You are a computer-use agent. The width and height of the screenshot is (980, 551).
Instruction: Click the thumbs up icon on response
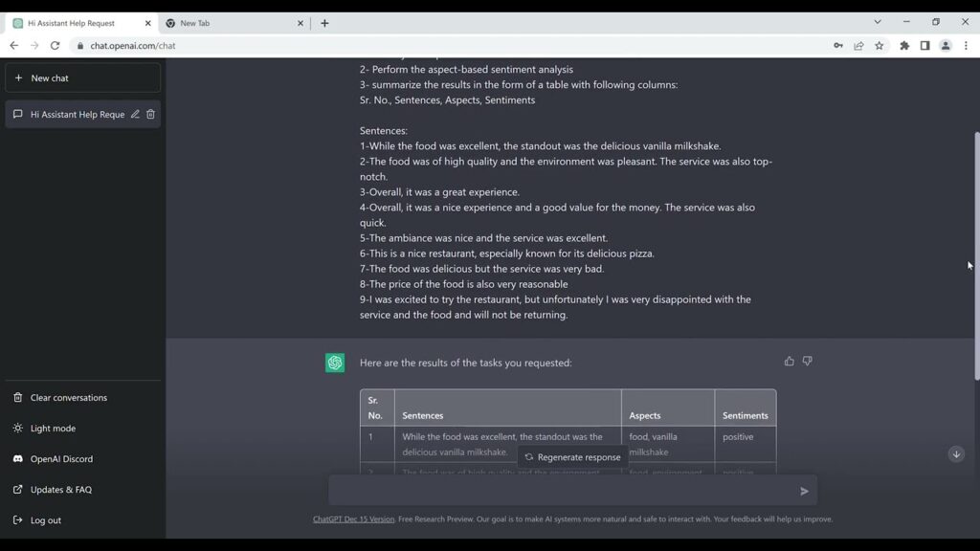coord(789,362)
